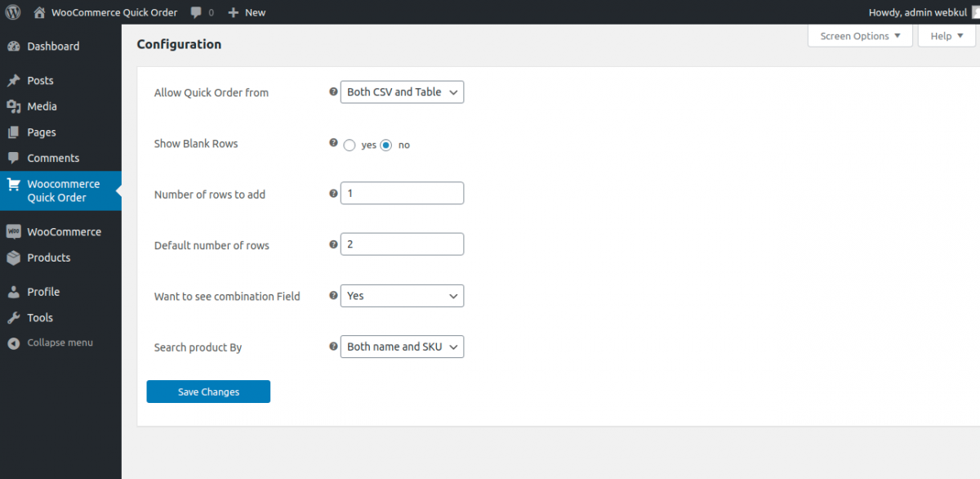Click the Save Changes button
Image resolution: width=980 pixels, height=479 pixels.
tap(207, 392)
